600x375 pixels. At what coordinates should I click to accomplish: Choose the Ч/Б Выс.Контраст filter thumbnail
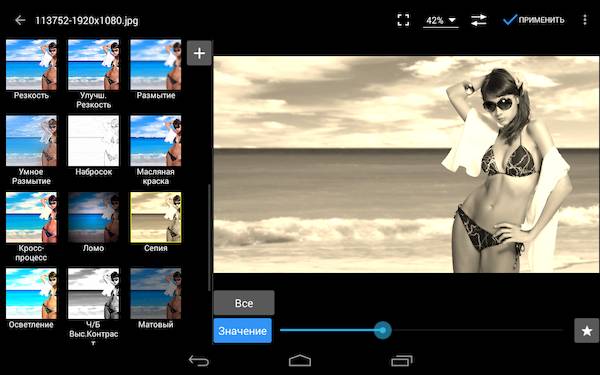pos(93,293)
